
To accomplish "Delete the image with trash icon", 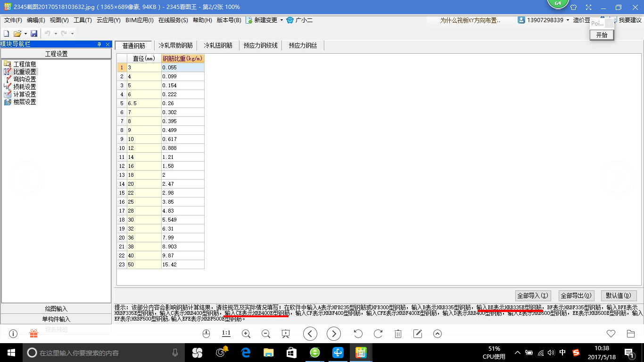I will coord(398,334).
